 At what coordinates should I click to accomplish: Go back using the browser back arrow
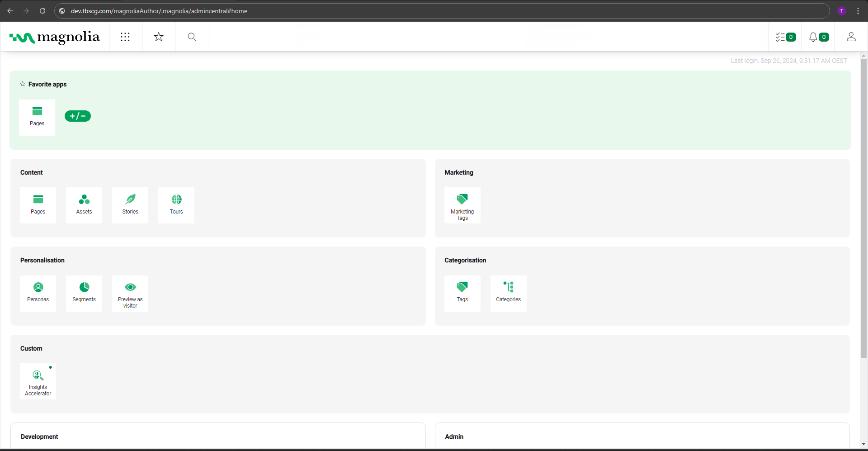tap(10, 11)
